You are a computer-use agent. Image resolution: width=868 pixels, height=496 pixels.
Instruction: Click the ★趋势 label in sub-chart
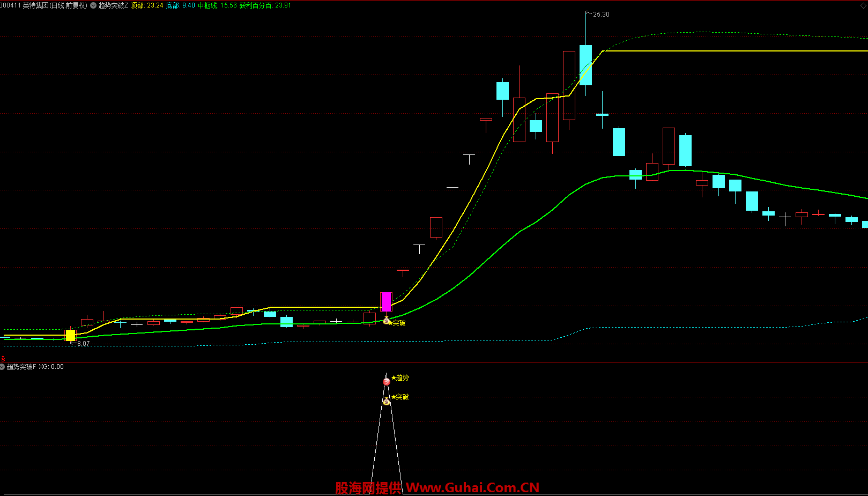tap(400, 377)
